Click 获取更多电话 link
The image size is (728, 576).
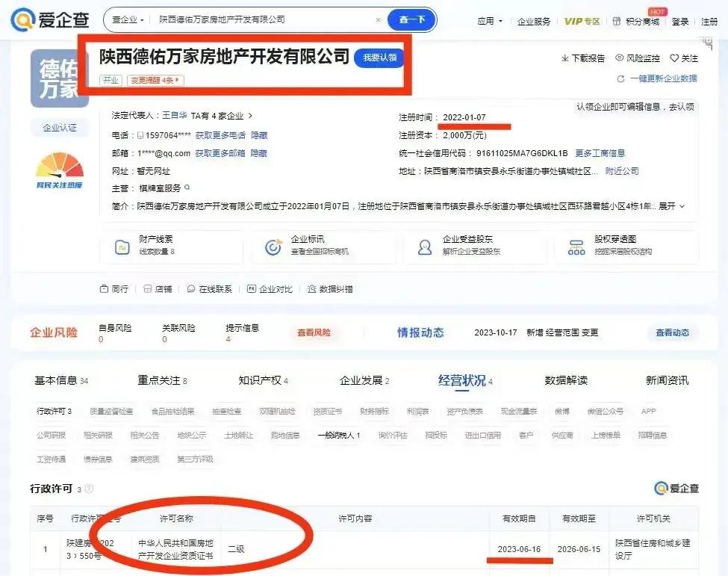click(220, 135)
